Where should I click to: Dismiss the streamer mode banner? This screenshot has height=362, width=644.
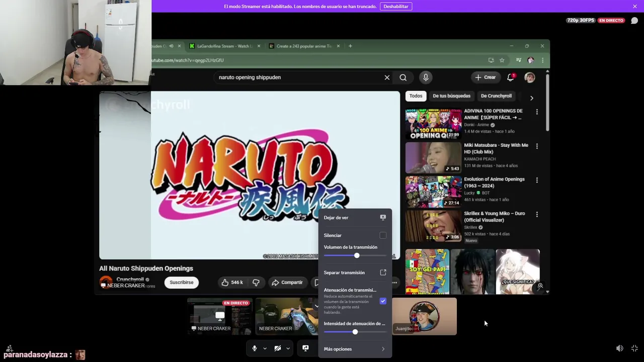[x=635, y=6]
